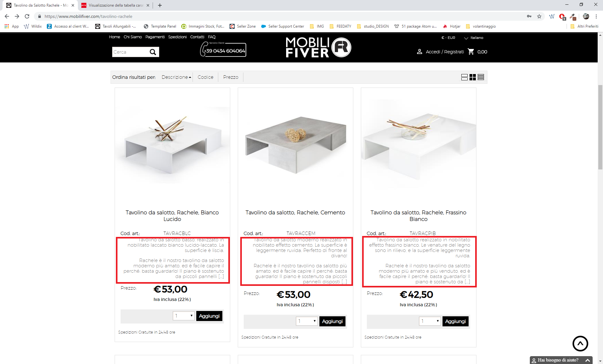603x364 pixels.
Task: Switch to compact list view icon
Action: click(x=481, y=77)
